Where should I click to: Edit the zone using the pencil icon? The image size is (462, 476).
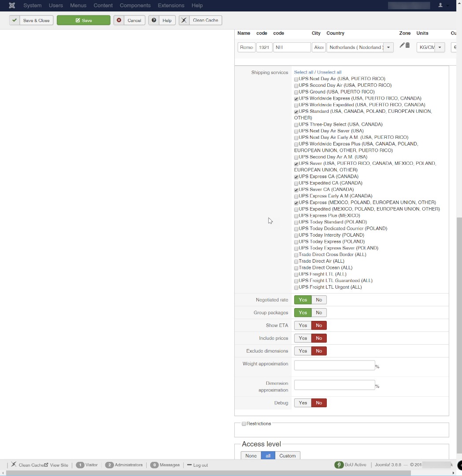[x=402, y=45]
